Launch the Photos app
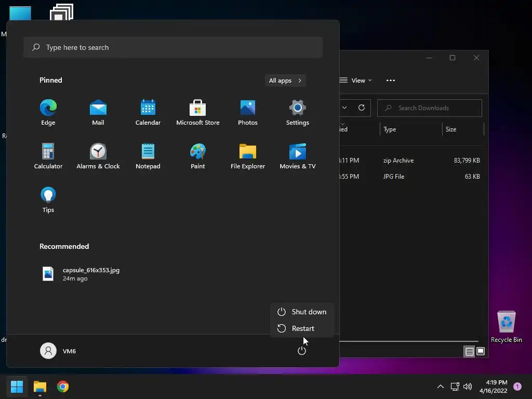Image resolution: width=532 pixels, height=399 pixels. (x=248, y=112)
